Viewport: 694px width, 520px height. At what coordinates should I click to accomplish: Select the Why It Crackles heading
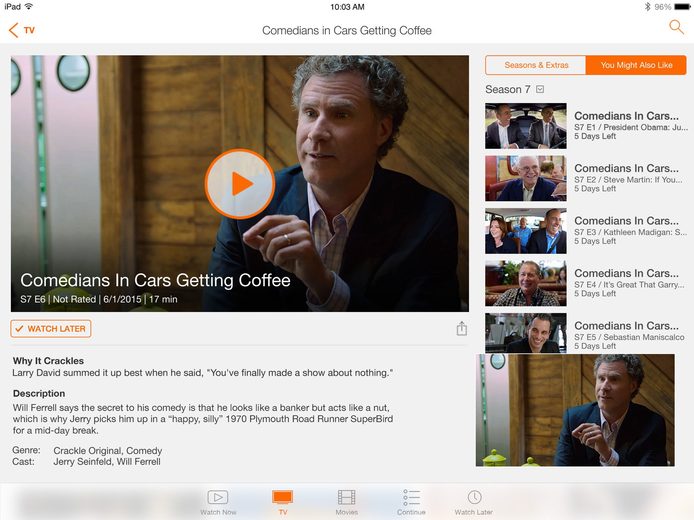[x=48, y=361]
